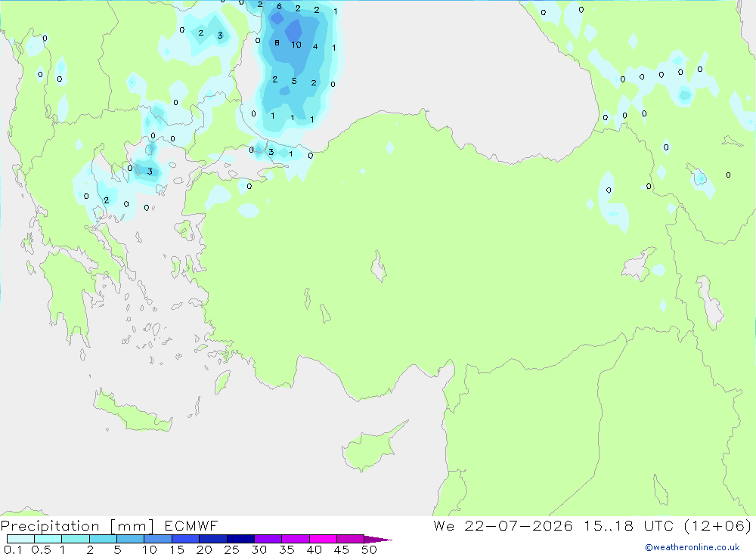Click the '(12+06)' forecast offset text

tap(717, 525)
